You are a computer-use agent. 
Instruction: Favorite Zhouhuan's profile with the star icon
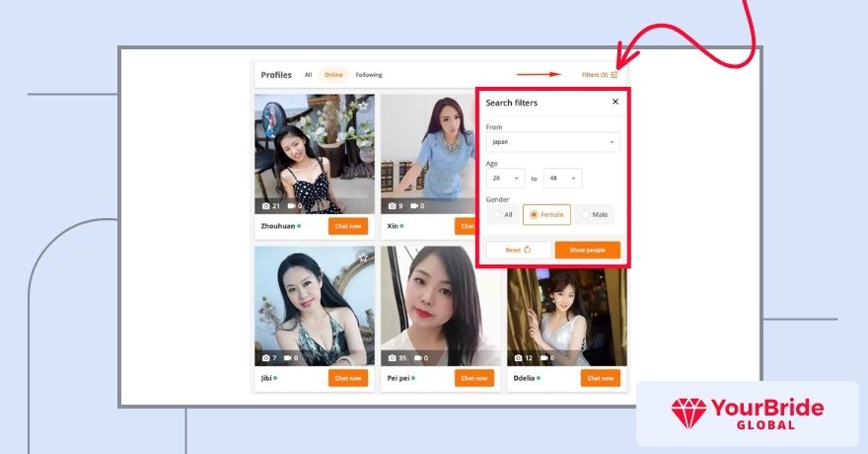(363, 106)
